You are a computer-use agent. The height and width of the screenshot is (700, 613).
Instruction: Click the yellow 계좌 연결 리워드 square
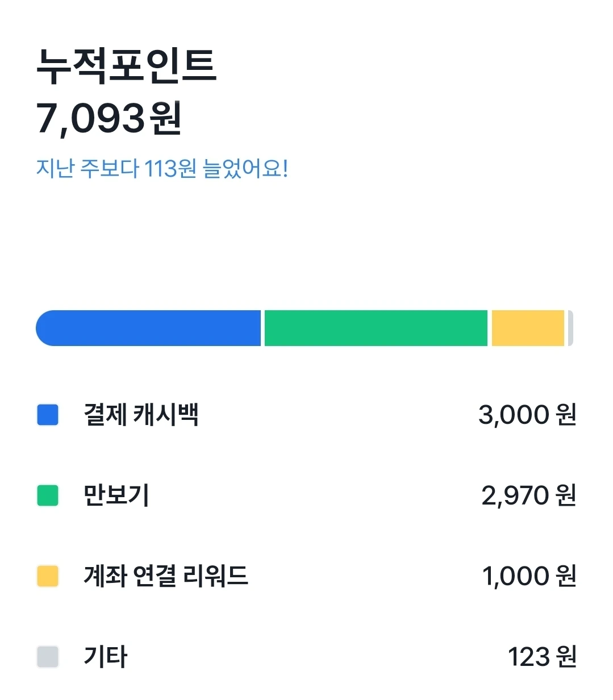click(x=48, y=576)
